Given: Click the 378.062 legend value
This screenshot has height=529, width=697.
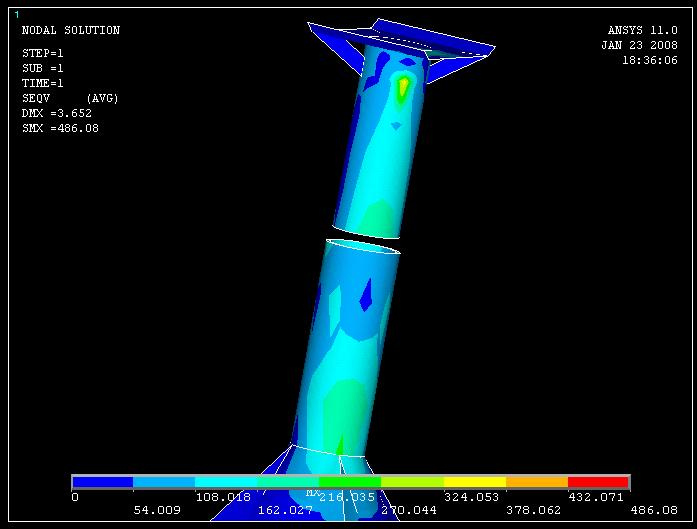Looking at the screenshot, I should [x=533, y=510].
